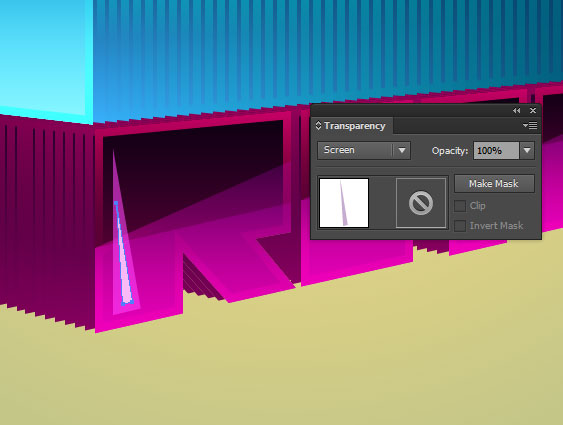
Task: Click the Make Mask button
Action: click(494, 183)
